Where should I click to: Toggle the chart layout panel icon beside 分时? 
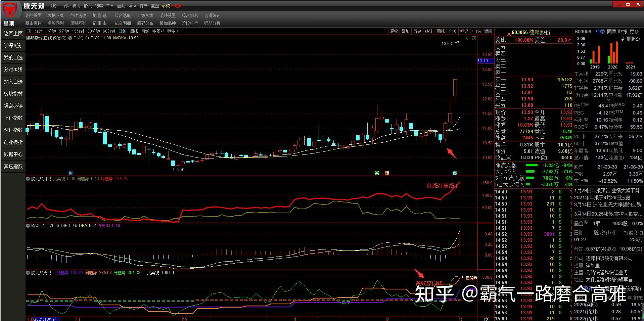click(29, 31)
